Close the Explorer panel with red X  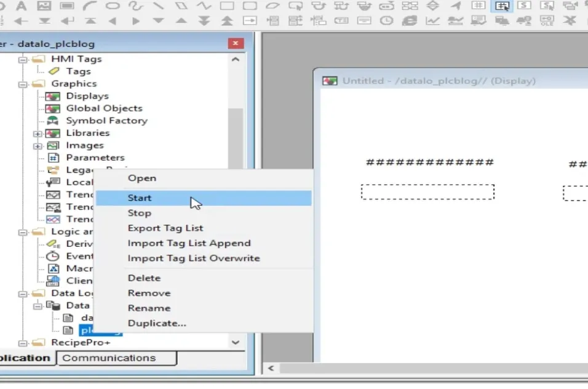[x=236, y=44]
